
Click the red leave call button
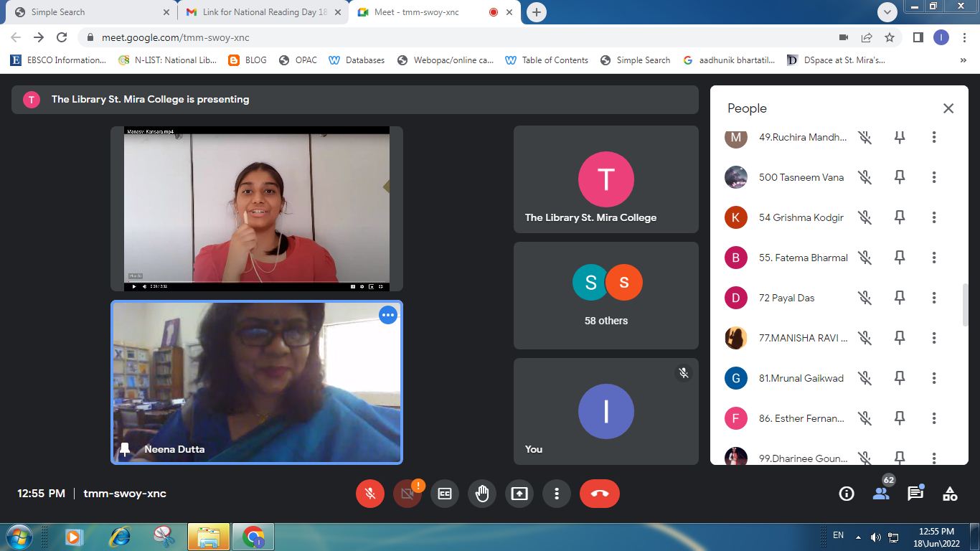pyautogui.click(x=599, y=494)
